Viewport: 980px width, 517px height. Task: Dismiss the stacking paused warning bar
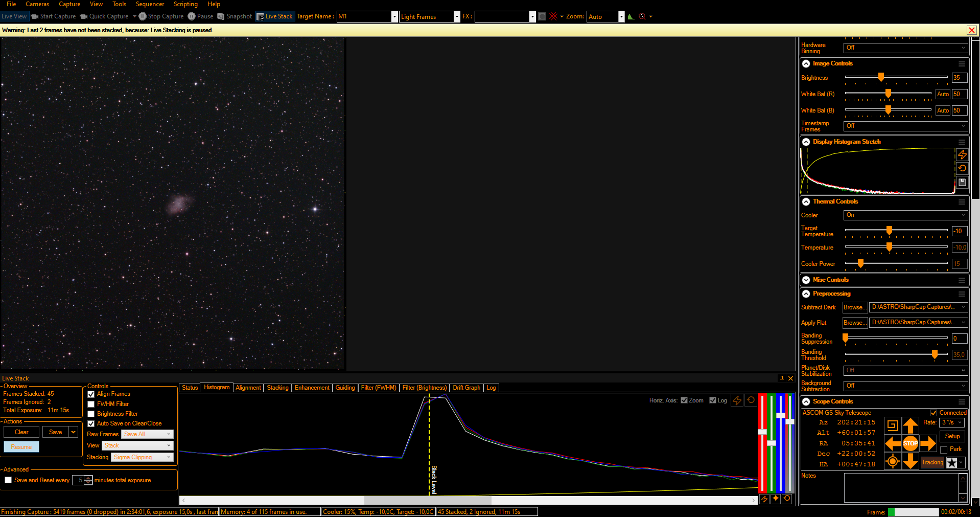(x=972, y=30)
